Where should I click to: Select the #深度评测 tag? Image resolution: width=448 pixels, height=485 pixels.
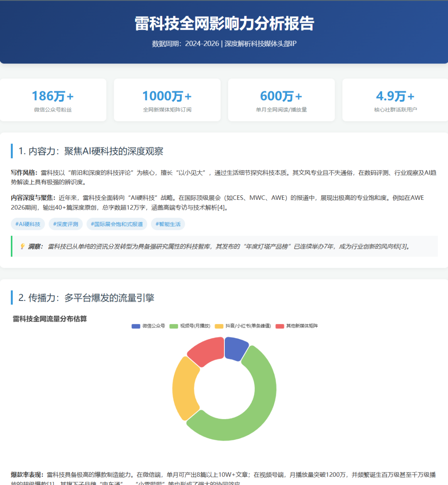coord(66,224)
